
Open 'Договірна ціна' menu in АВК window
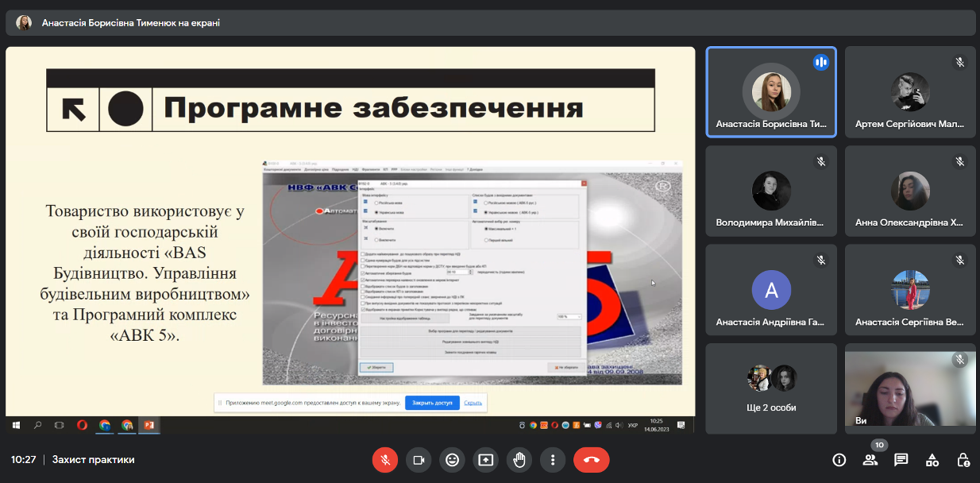coord(317,169)
